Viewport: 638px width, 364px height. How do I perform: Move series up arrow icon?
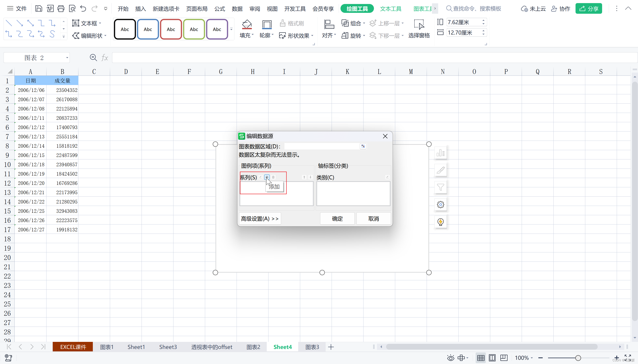tap(304, 177)
